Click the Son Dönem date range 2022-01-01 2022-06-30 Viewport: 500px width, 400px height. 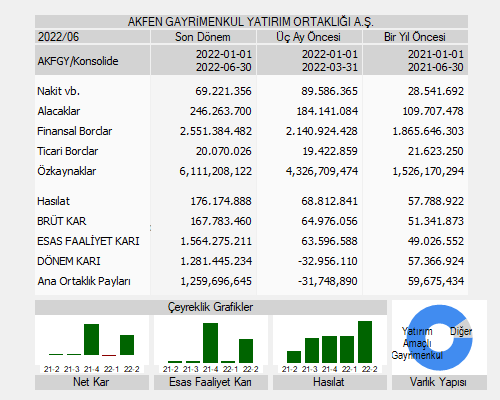(224, 61)
